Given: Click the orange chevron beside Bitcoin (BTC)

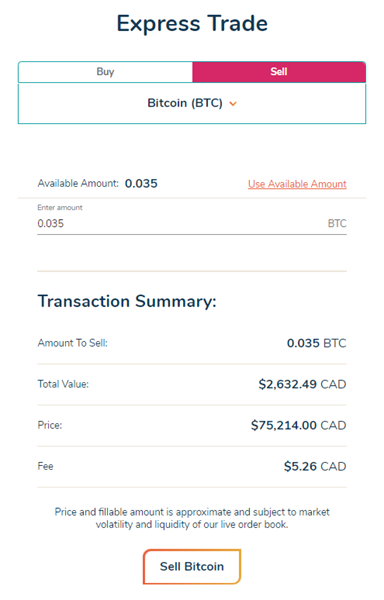Looking at the screenshot, I should [233, 104].
